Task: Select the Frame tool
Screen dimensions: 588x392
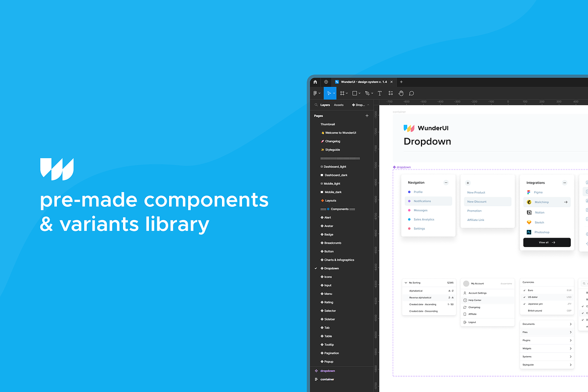Action: click(342, 93)
